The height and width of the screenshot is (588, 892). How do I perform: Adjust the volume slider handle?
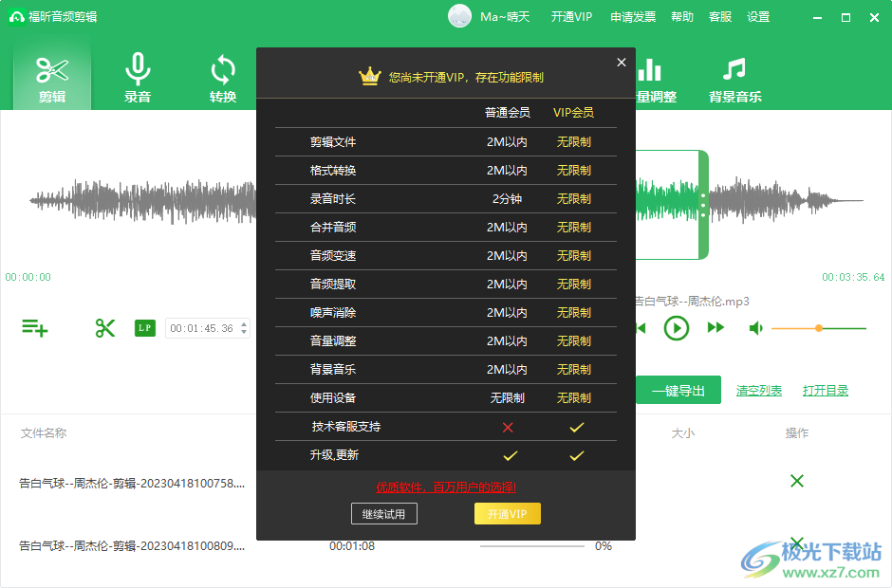pyautogui.click(x=819, y=328)
